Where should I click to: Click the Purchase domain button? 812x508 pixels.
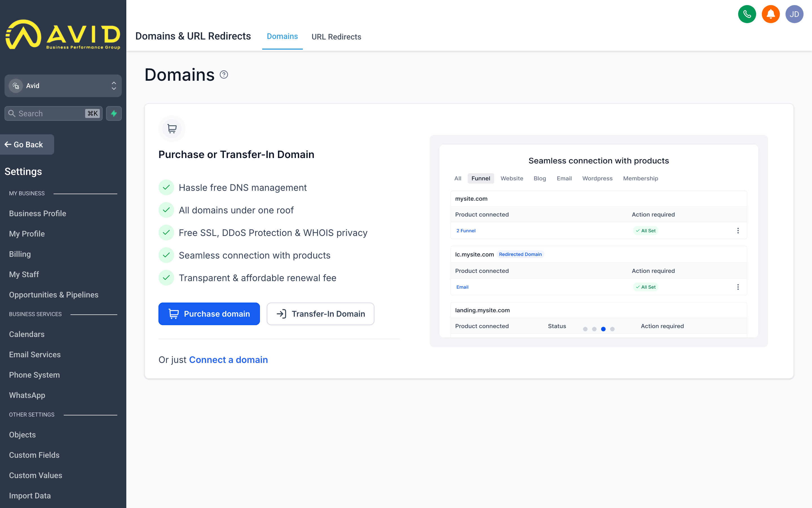pyautogui.click(x=209, y=314)
